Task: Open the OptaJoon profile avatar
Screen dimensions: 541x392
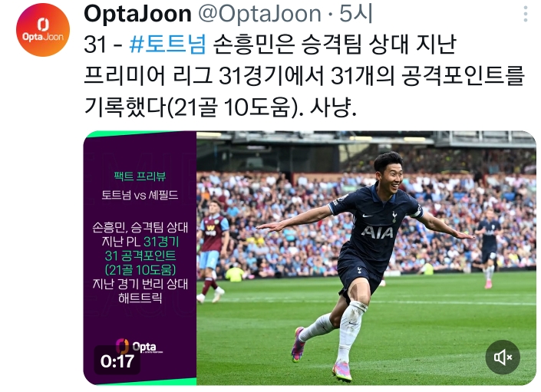Action: click(43, 30)
